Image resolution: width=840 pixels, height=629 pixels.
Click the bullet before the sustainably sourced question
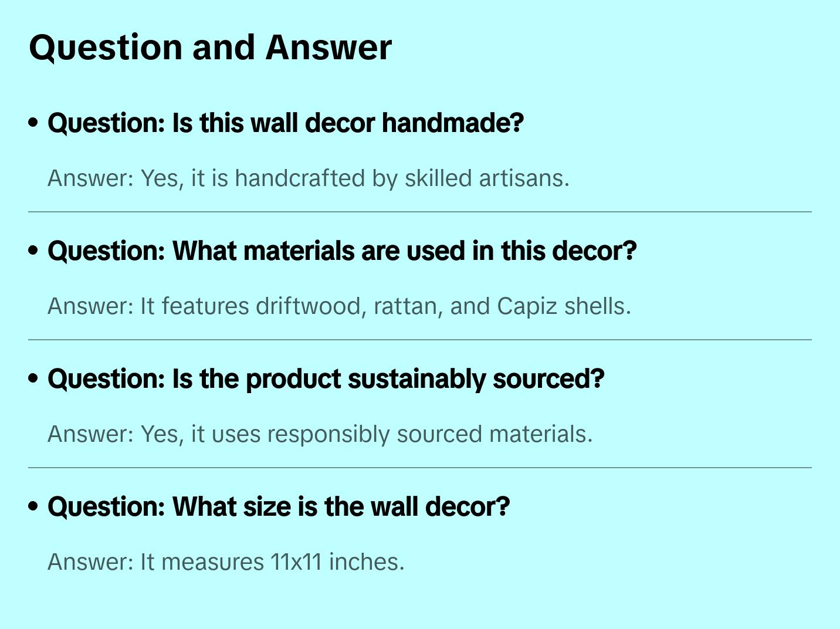33,379
